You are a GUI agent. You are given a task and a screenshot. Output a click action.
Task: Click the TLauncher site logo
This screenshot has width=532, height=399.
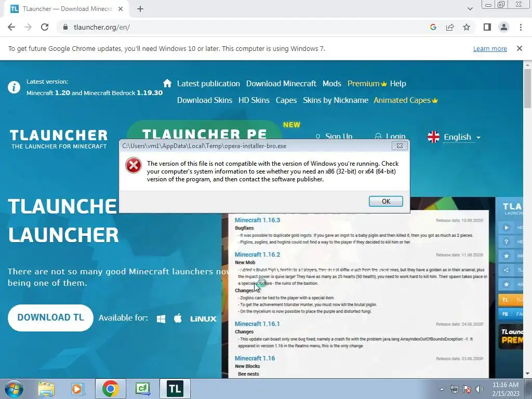tap(59, 139)
